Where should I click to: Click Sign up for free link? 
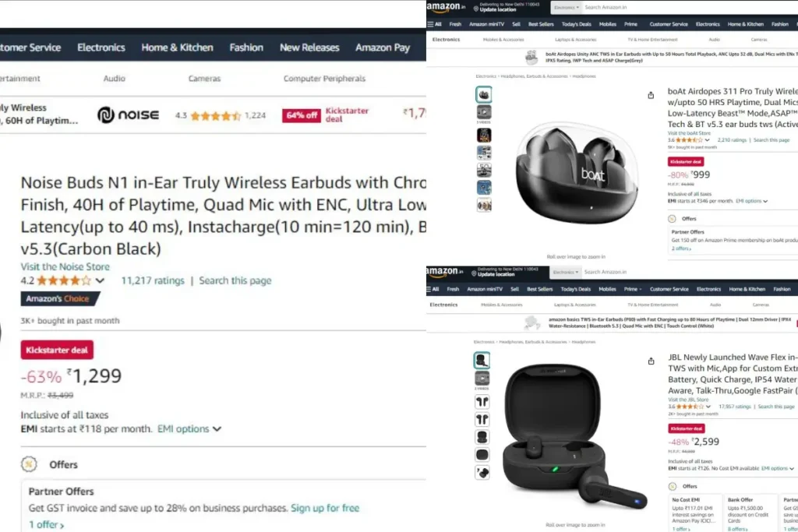click(325, 508)
